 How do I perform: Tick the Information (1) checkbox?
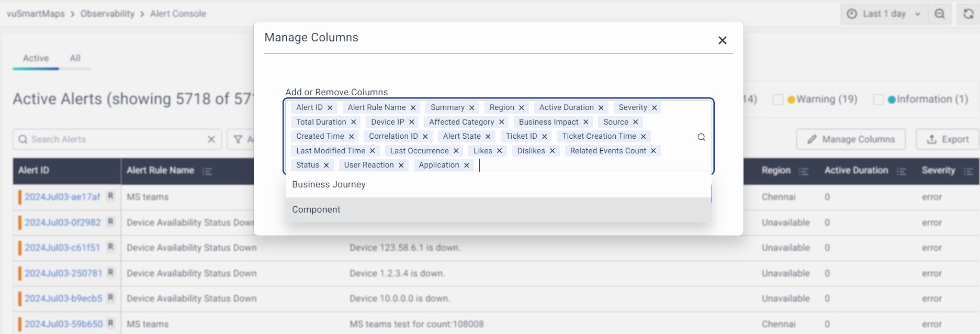[878, 99]
